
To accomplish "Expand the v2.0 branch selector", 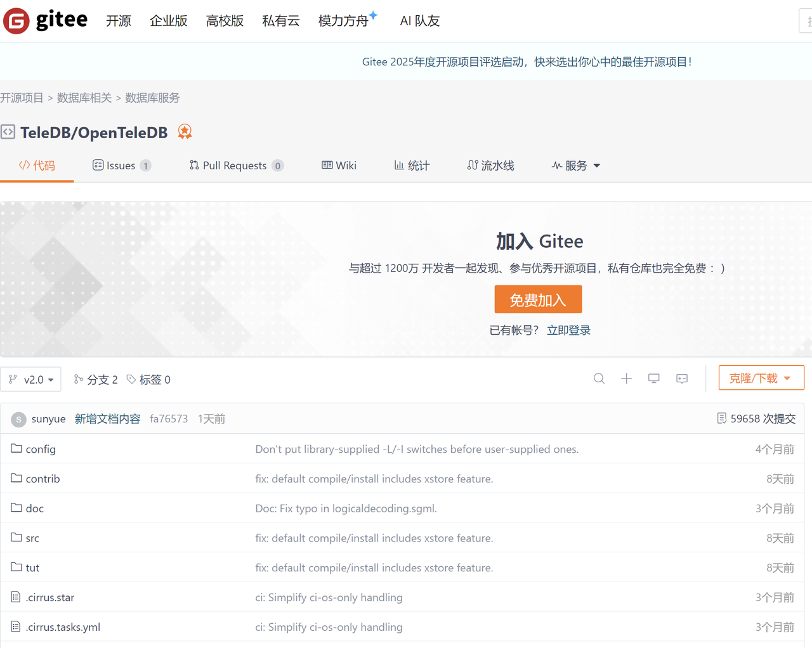I will [30, 379].
